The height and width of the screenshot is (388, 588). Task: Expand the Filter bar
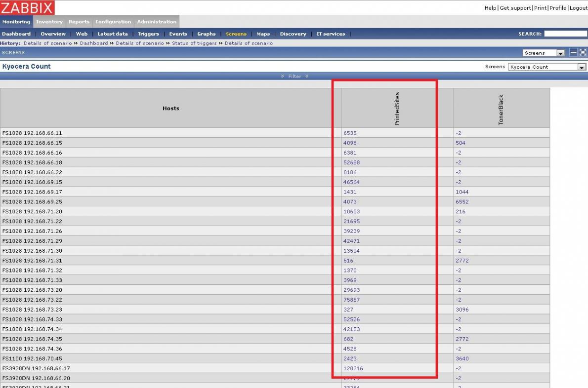pyautogui.click(x=294, y=76)
